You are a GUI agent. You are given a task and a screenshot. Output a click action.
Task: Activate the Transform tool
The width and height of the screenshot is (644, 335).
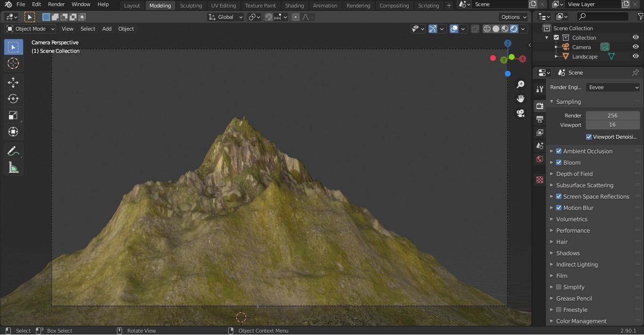point(13,132)
